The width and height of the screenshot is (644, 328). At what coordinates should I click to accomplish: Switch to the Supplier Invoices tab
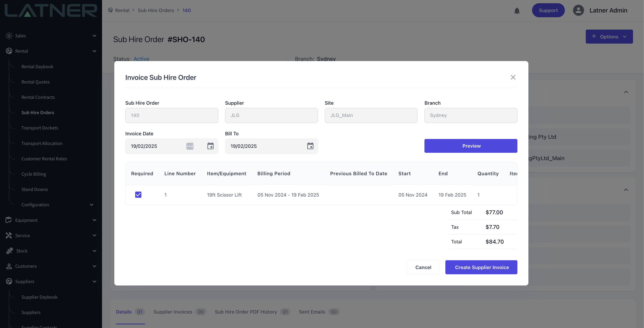coord(173,312)
